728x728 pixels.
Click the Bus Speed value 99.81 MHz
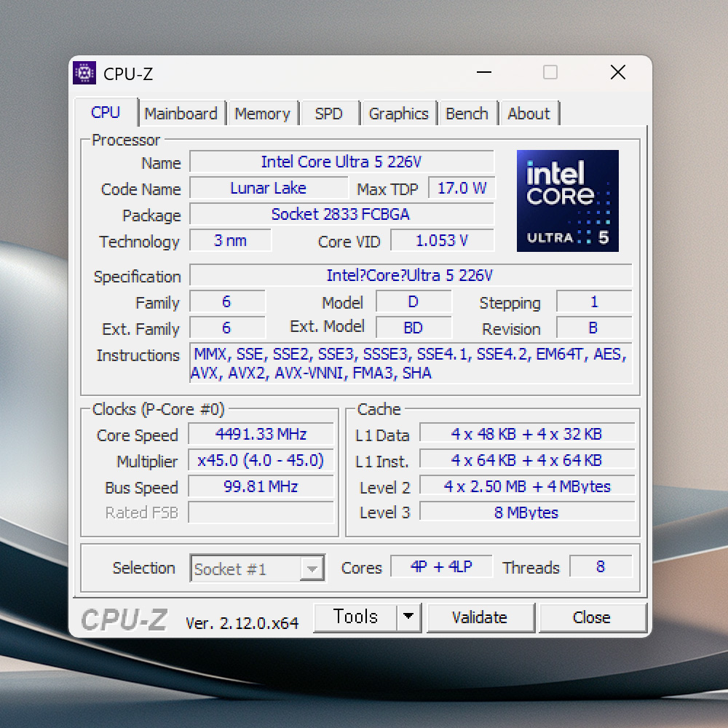click(261, 486)
